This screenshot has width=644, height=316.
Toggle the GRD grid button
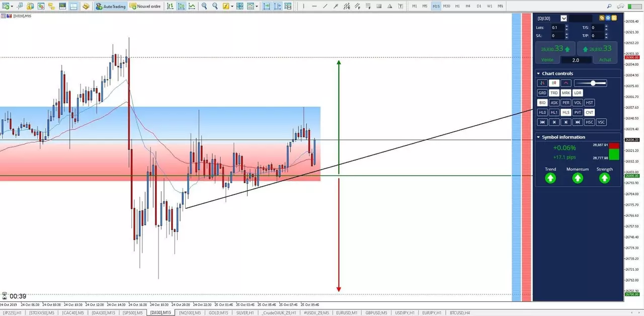[x=542, y=93]
